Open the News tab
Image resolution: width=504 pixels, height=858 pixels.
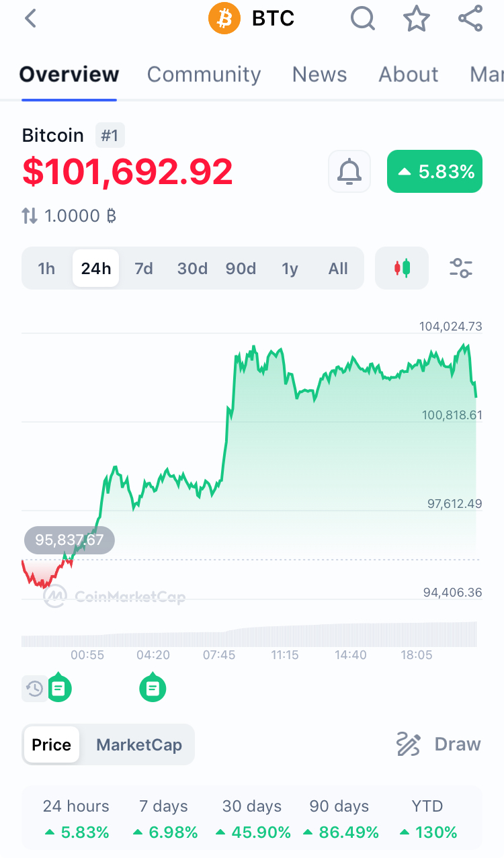[320, 74]
